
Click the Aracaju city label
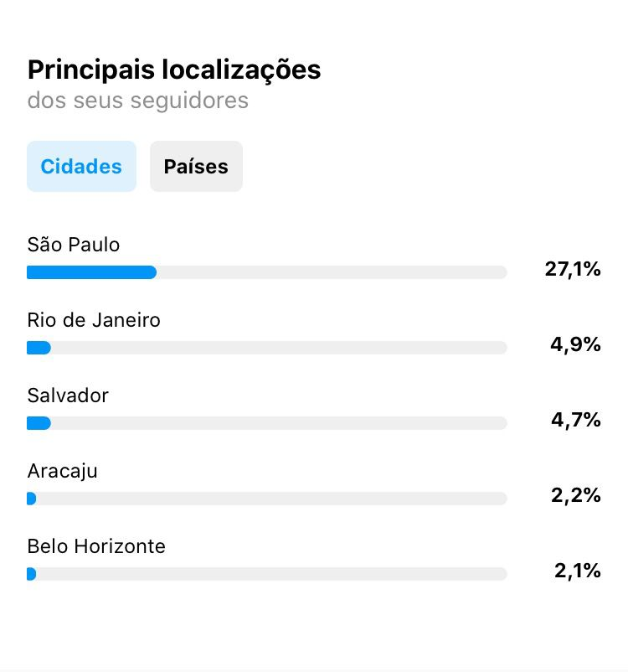(63, 471)
